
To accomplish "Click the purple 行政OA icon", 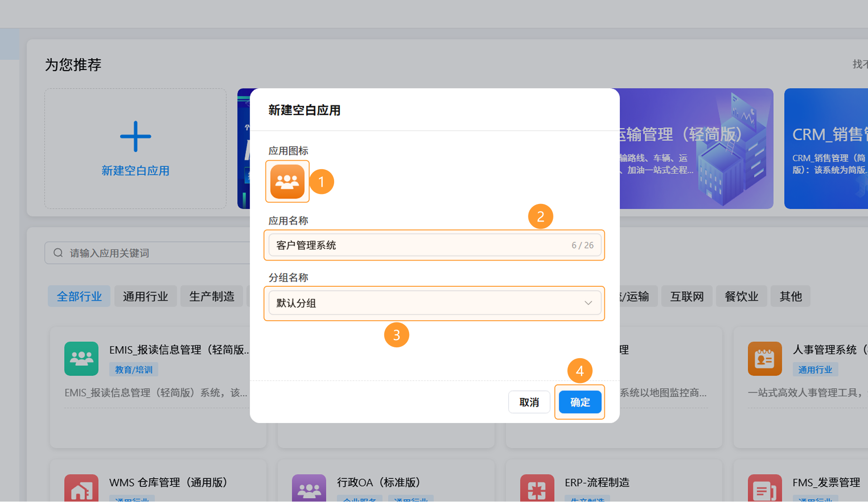I will pyautogui.click(x=309, y=488).
